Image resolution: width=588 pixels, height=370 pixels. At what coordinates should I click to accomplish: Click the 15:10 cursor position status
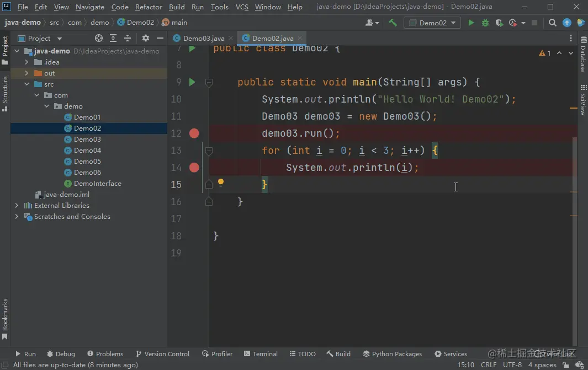tap(465, 364)
